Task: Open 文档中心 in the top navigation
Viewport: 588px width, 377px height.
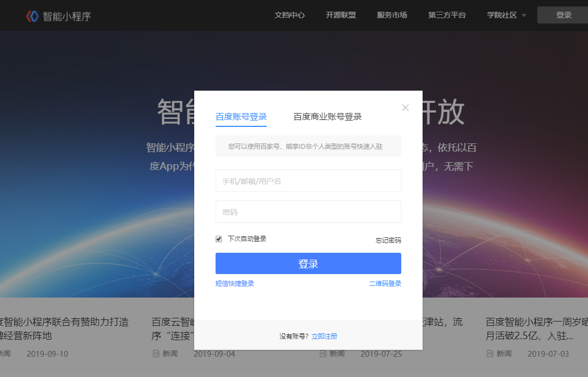Action: (x=290, y=15)
